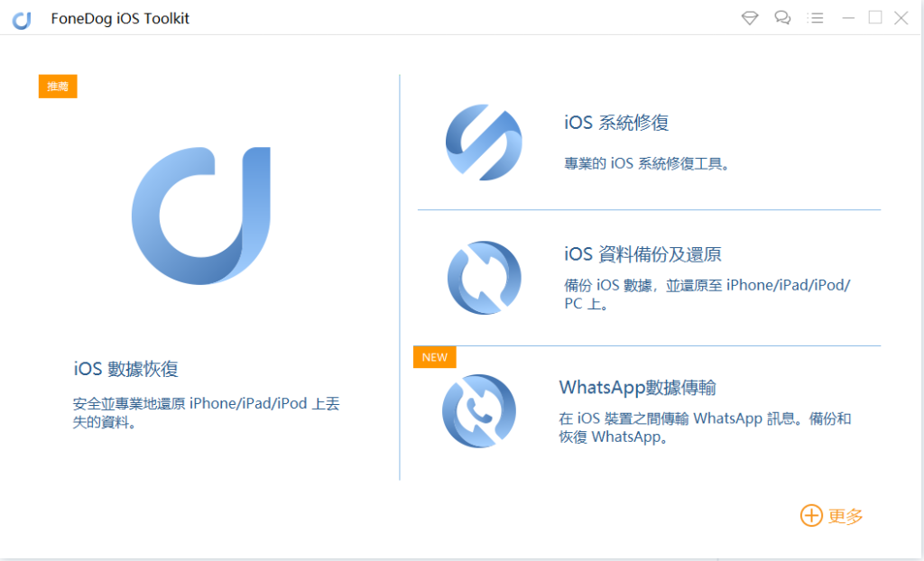Screen dimensions: 924x561
Task: Click description starting 安全並專業地還原
Action: [207, 412]
